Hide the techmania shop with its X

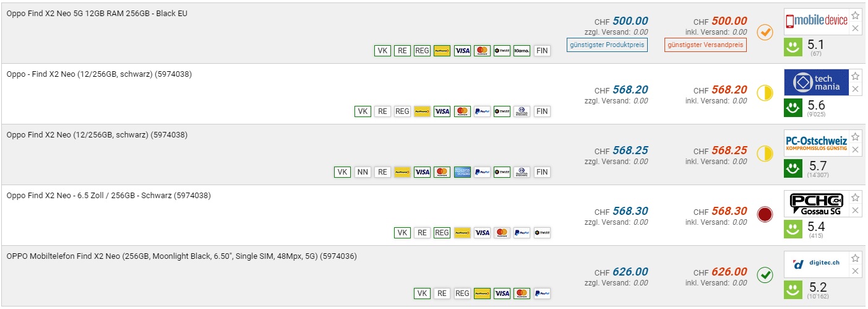[856, 89]
